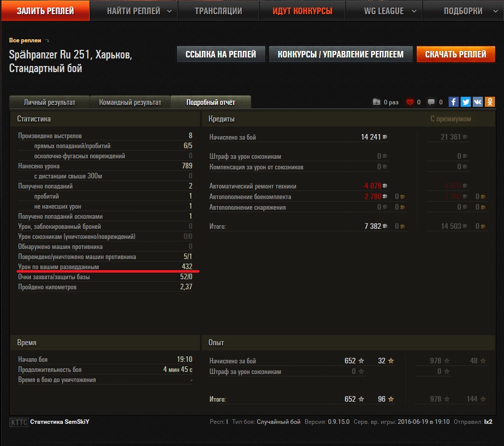
Task: Expand the WG League dropdown arrow
Action: pos(414,11)
